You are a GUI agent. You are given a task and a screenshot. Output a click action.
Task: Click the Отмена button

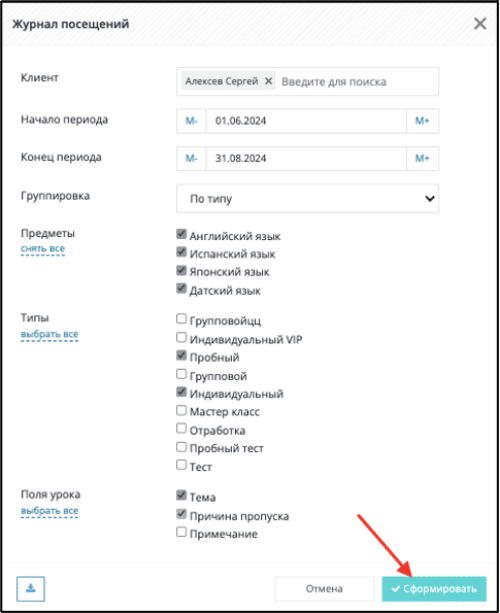coord(324,589)
